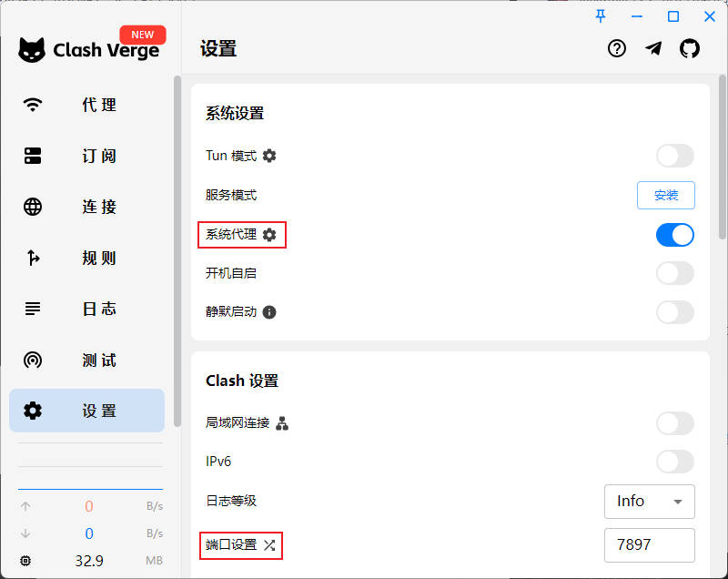Open the help manual question mark icon
The image size is (728, 579).
(617, 48)
